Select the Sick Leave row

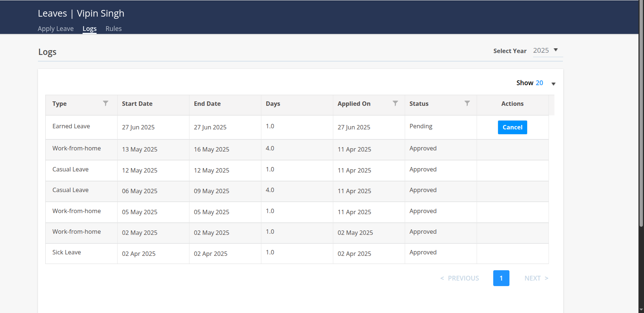tap(67, 253)
